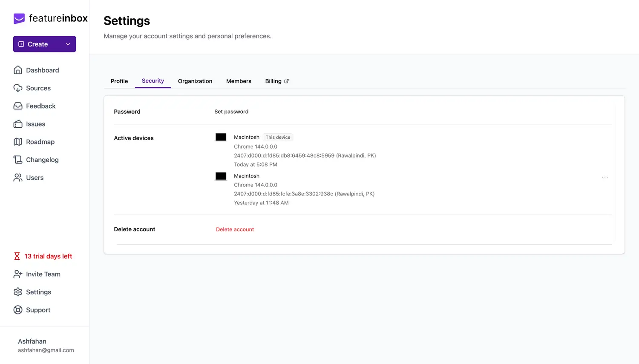This screenshot has height=364, width=639.
Task: Open Sources via its cloud icon
Action: tap(18, 88)
